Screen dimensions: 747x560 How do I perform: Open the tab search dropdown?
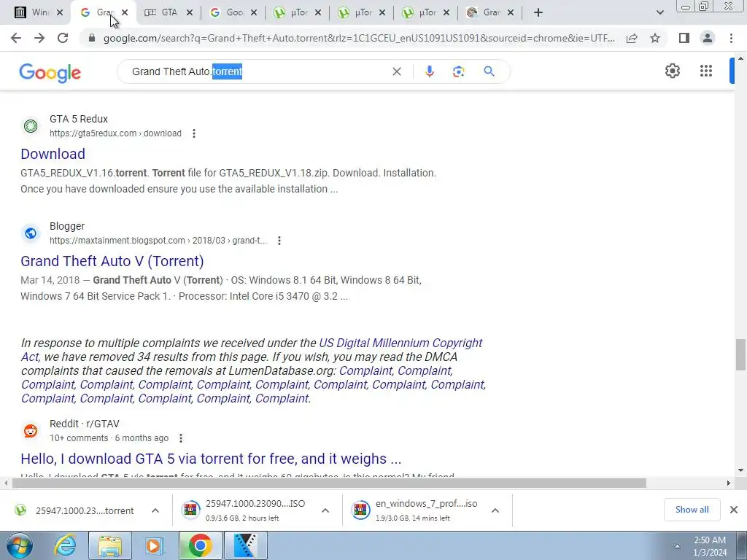point(659,12)
